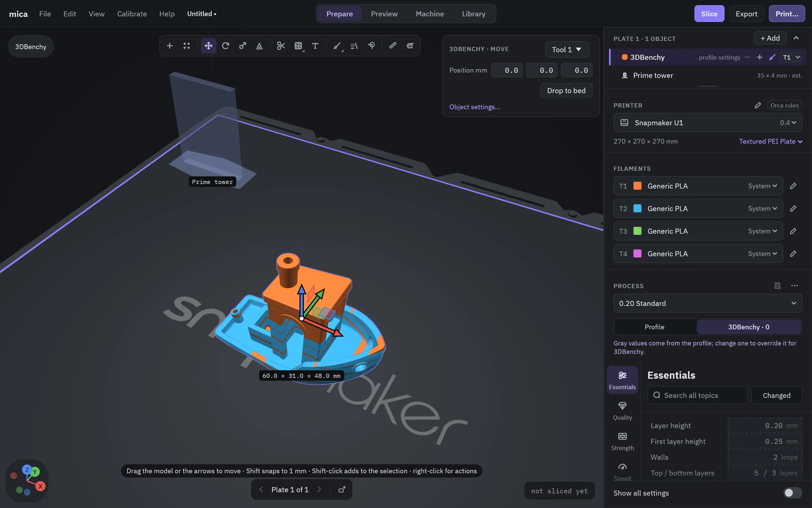Select the Profile settings tab
Viewport: 812px width, 508px height.
coord(654,327)
